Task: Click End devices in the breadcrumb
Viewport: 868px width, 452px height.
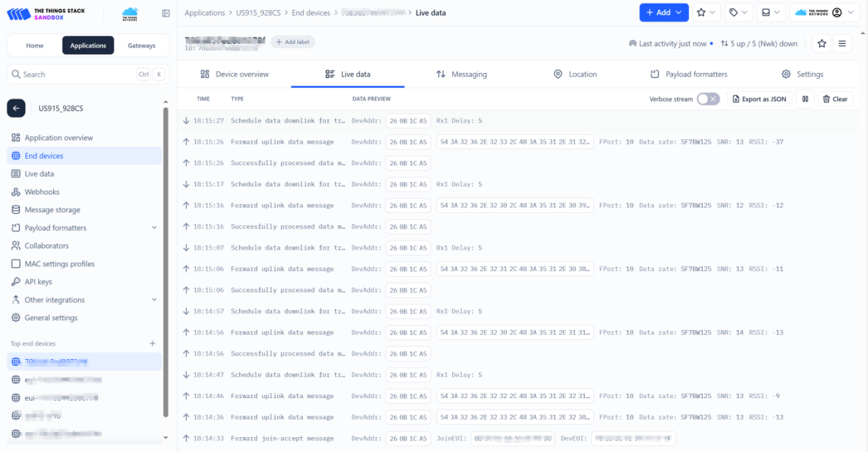Action: tap(311, 13)
